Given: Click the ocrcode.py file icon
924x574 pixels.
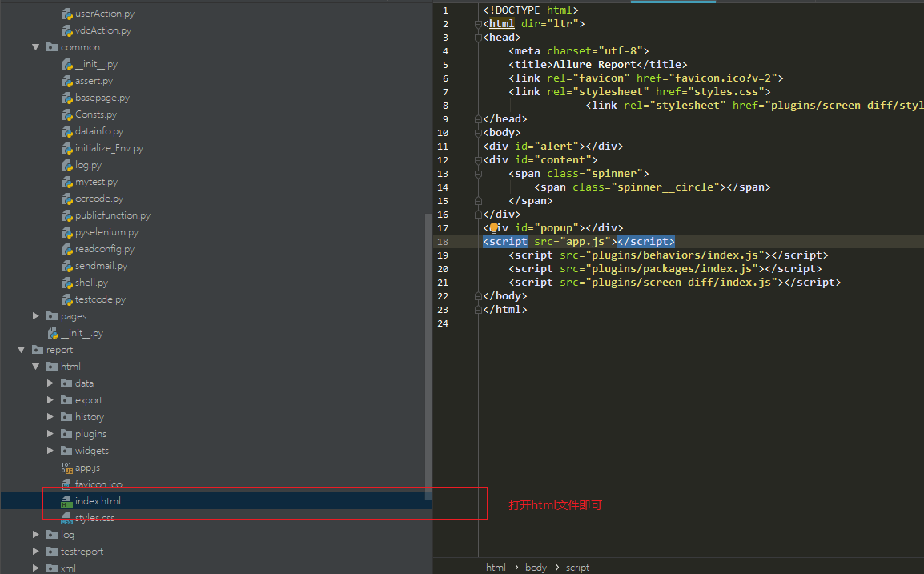Looking at the screenshot, I should pos(67,199).
